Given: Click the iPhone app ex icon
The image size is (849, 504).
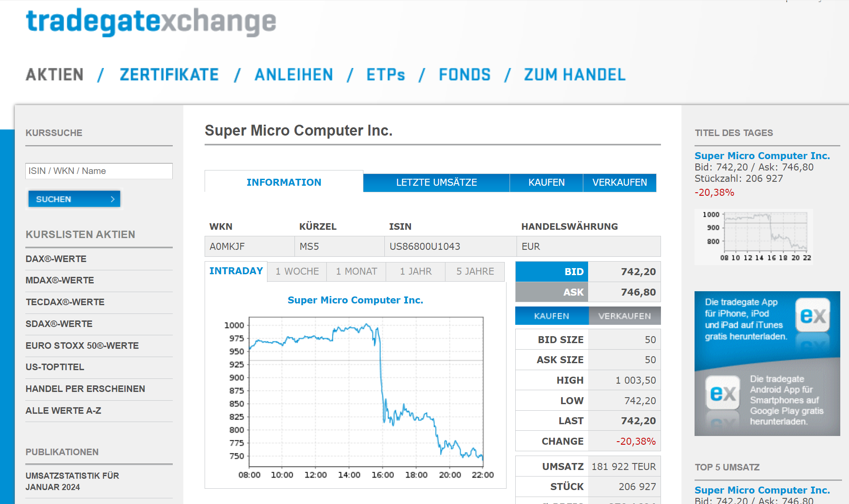Looking at the screenshot, I should tap(812, 315).
